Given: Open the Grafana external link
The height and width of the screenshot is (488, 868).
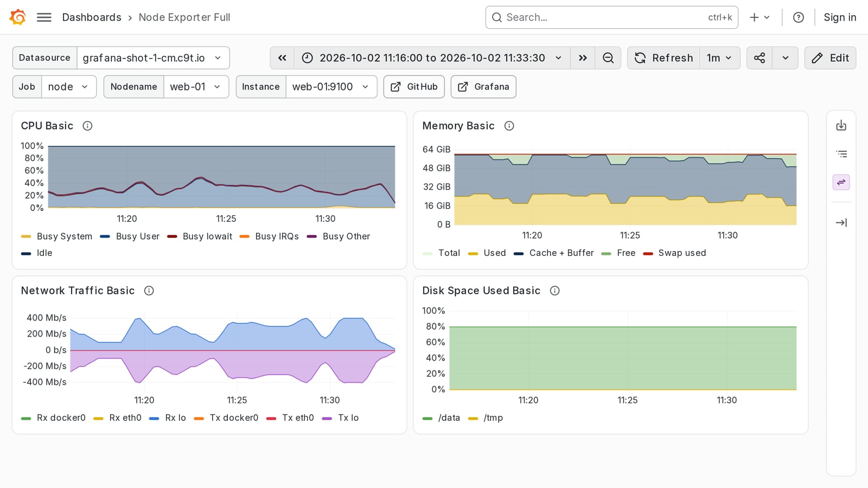Looking at the screenshot, I should [483, 87].
